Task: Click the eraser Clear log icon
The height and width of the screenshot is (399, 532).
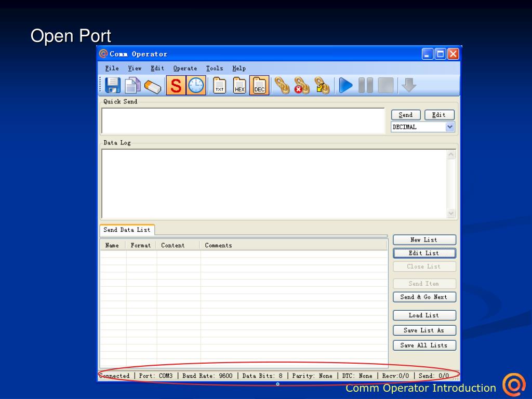Action: point(153,86)
